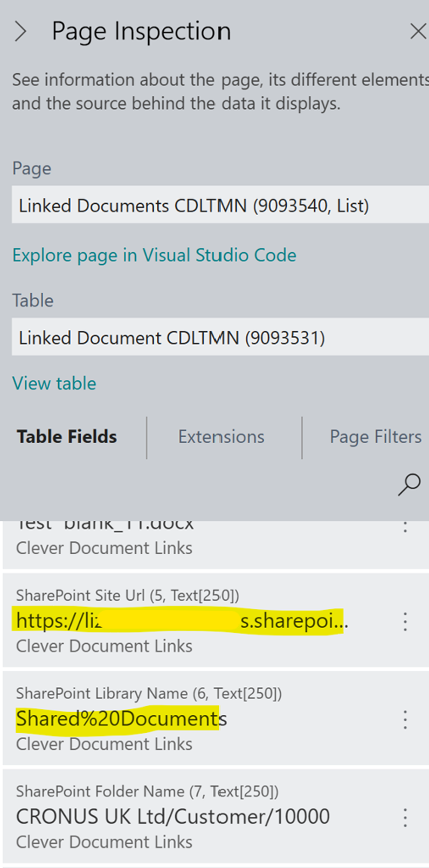The width and height of the screenshot is (429, 868).
Task: Close the Page Inspection panel
Action: pyautogui.click(x=418, y=31)
